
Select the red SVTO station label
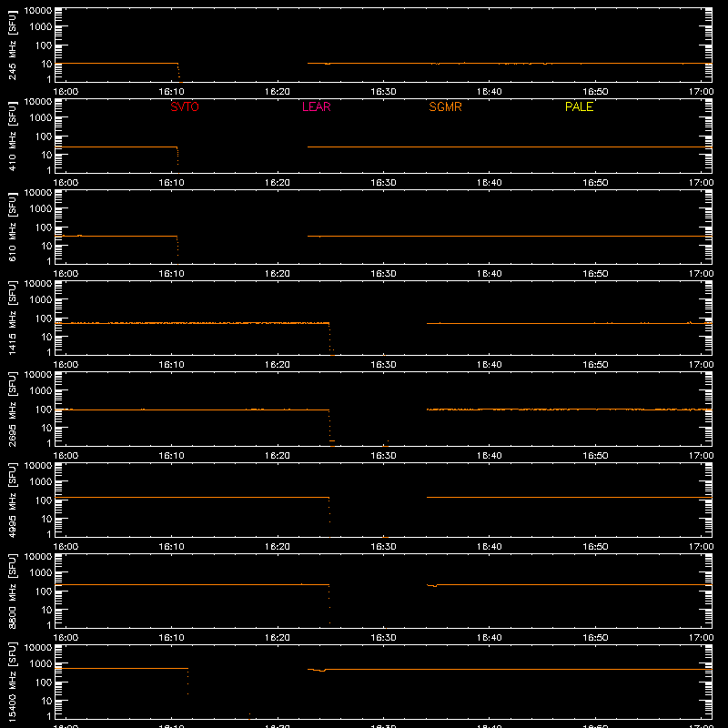point(185,106)
